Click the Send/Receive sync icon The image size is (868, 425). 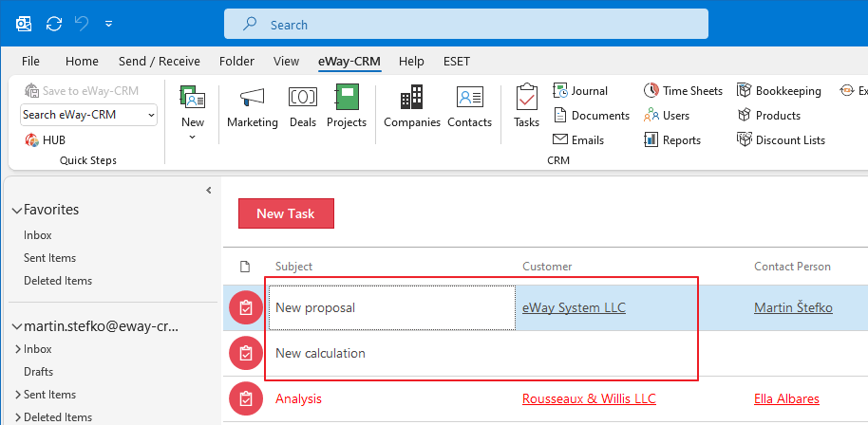point(54,24)
